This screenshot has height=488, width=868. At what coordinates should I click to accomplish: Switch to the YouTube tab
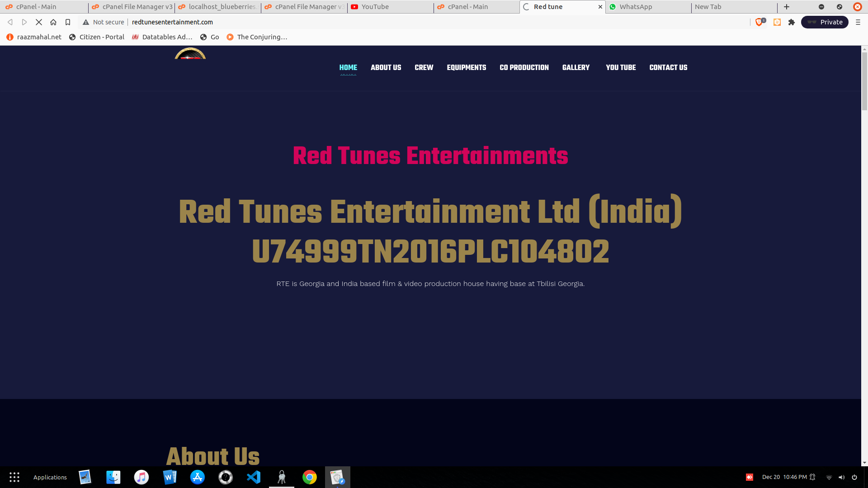375,7
